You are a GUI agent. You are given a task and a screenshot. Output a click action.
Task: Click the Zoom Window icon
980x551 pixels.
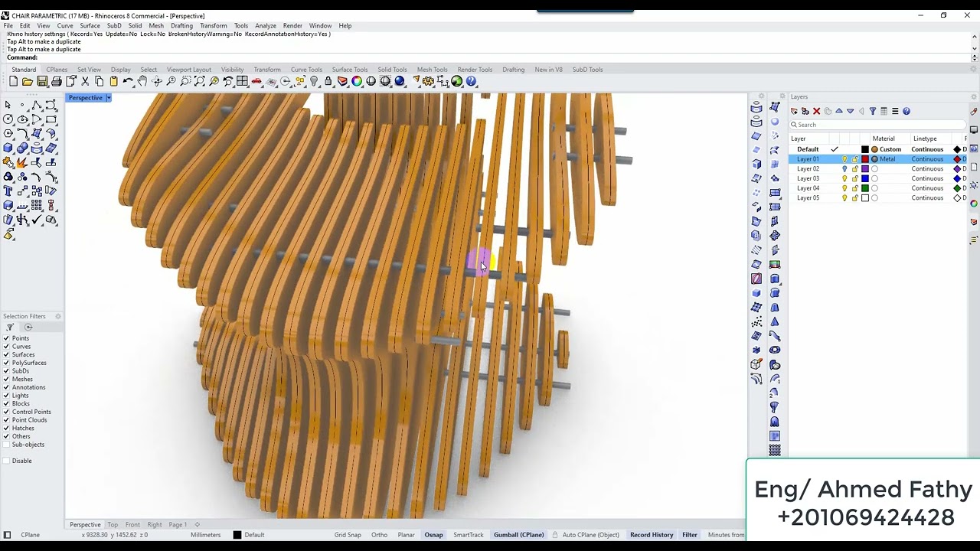[185, 81]
